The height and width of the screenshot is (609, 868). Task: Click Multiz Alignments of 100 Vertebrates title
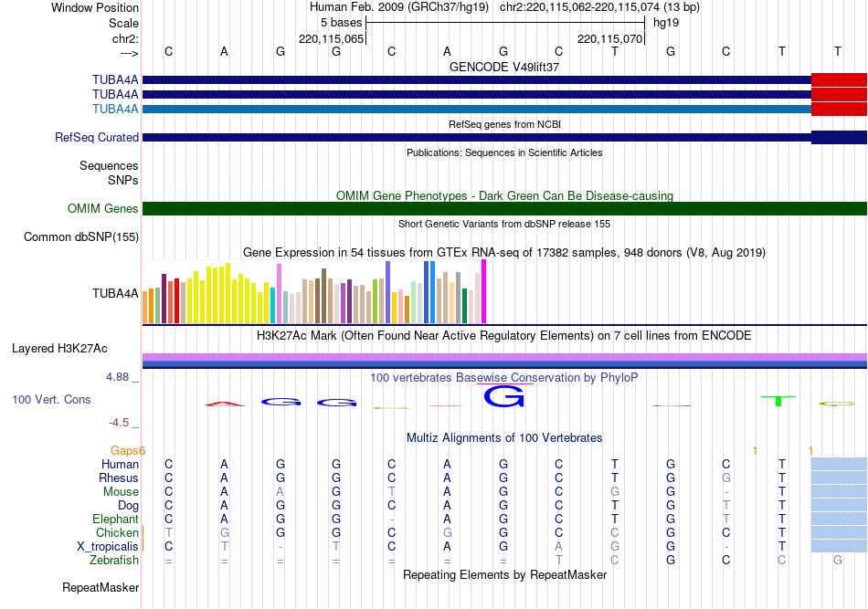click(504, 438)
